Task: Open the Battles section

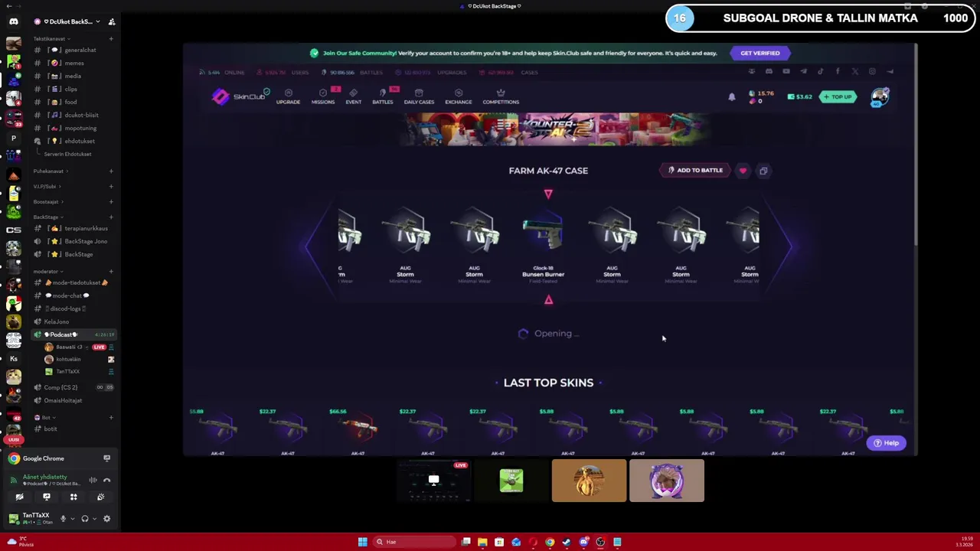Action: pos(383,96)
